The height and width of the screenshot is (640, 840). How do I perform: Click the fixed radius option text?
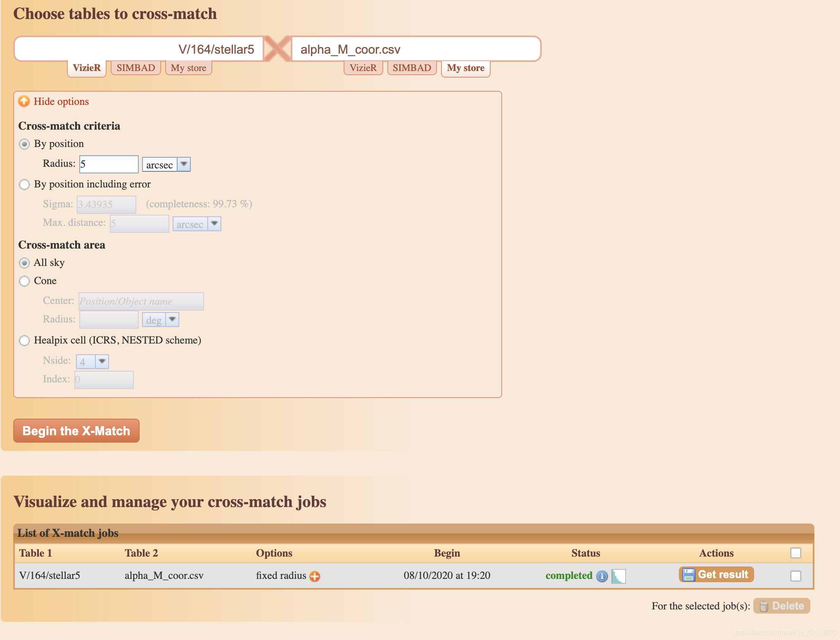click(x=281, y=576)
